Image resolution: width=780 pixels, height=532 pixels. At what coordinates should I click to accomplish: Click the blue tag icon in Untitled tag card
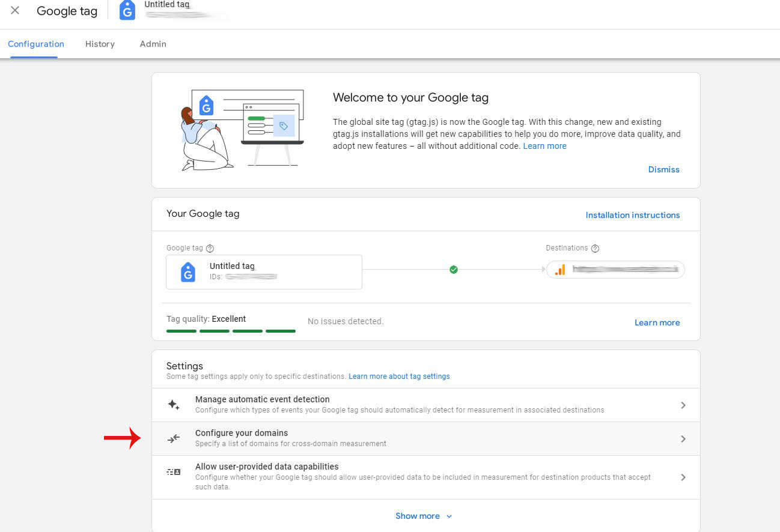188,272
